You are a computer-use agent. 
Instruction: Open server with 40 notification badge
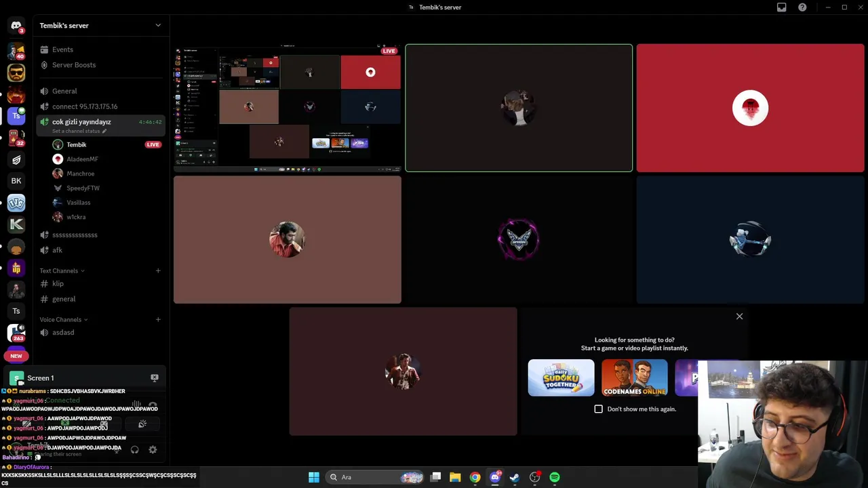pyautogui.click(x=16, y=51)
